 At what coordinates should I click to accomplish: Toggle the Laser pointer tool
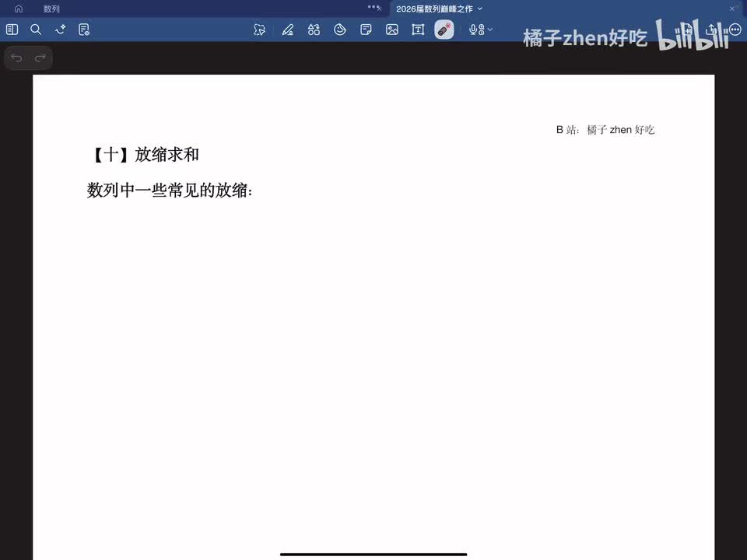444,30
